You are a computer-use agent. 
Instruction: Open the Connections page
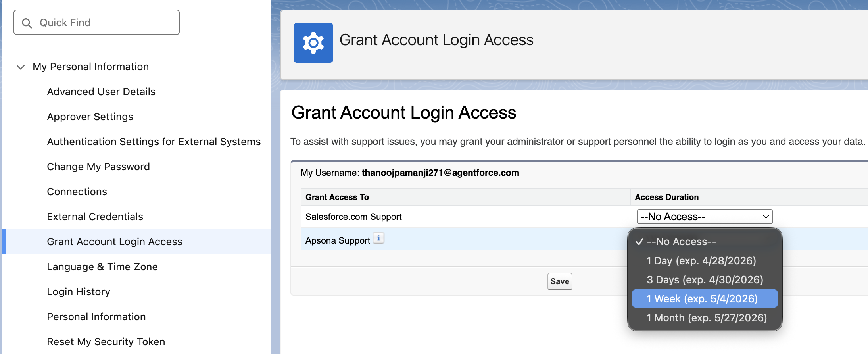[77, 192]
